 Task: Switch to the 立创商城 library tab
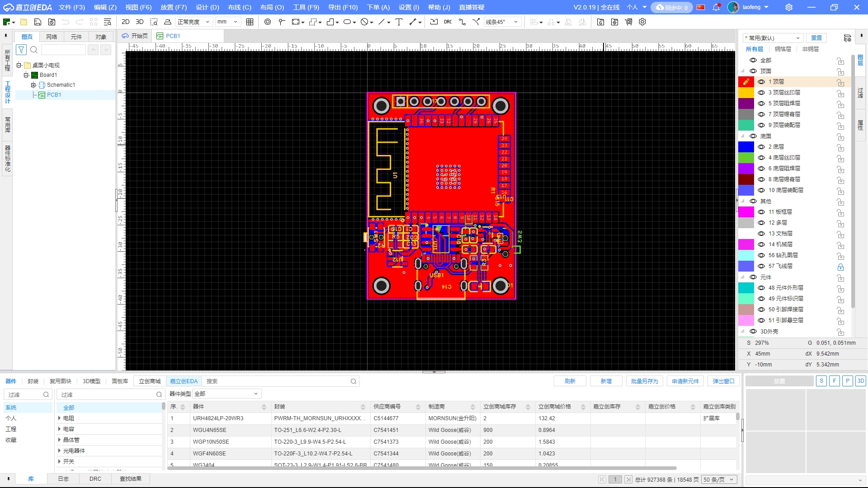pos(150,381)
